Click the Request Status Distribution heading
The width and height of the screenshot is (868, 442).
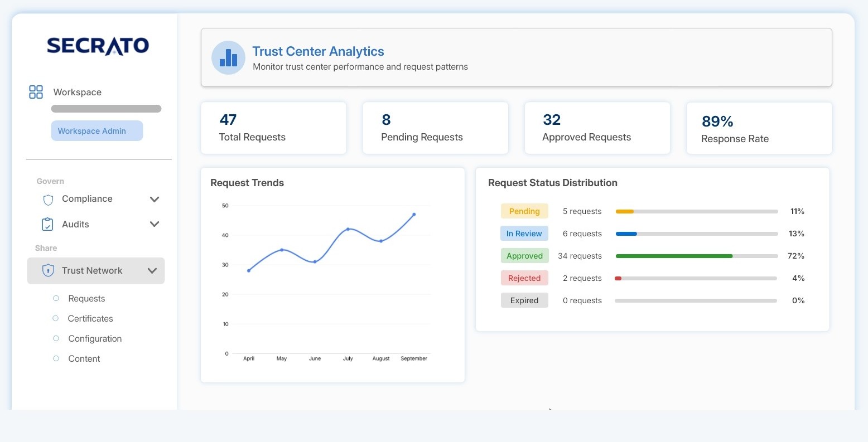point(553,183)
